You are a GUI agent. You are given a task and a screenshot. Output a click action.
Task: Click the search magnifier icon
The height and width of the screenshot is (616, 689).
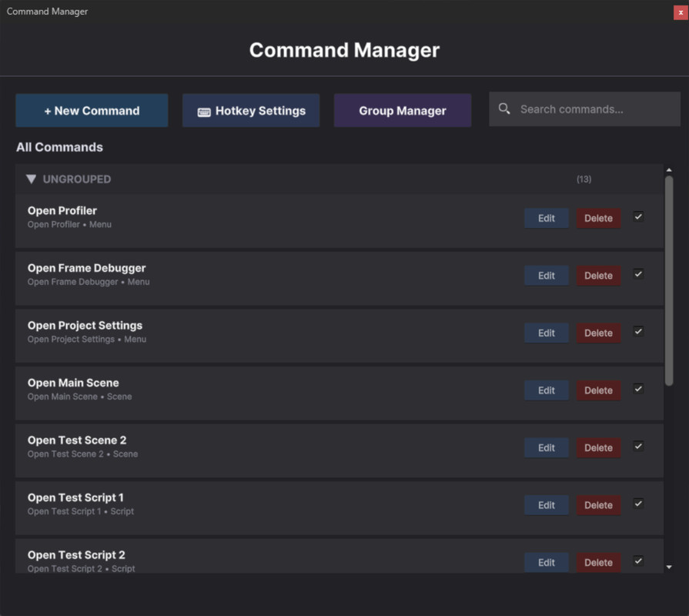click(504, 109)
